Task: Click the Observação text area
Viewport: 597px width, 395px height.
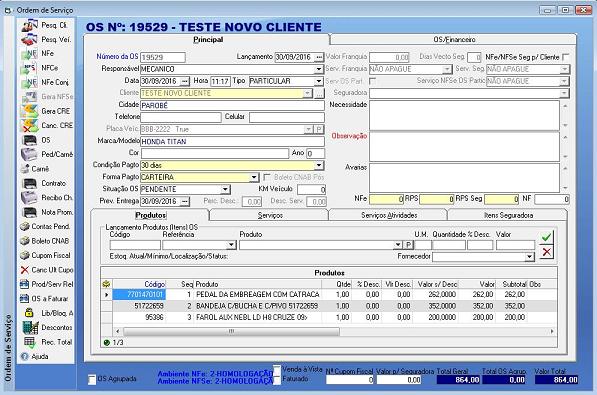Action: [x=464, y=147]
